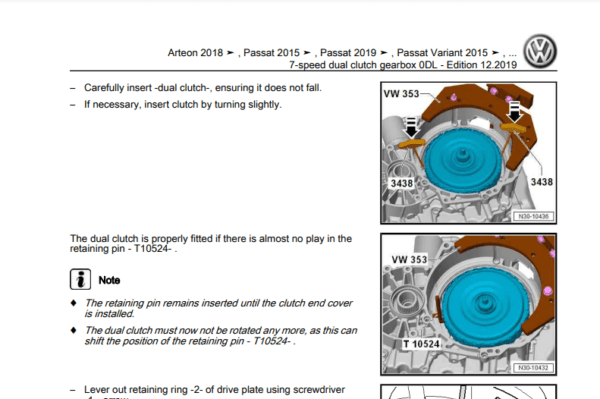This screenshot has height=399, width=600.
Task: Click the VW 353 label in the first diagram
Action: 401,94
